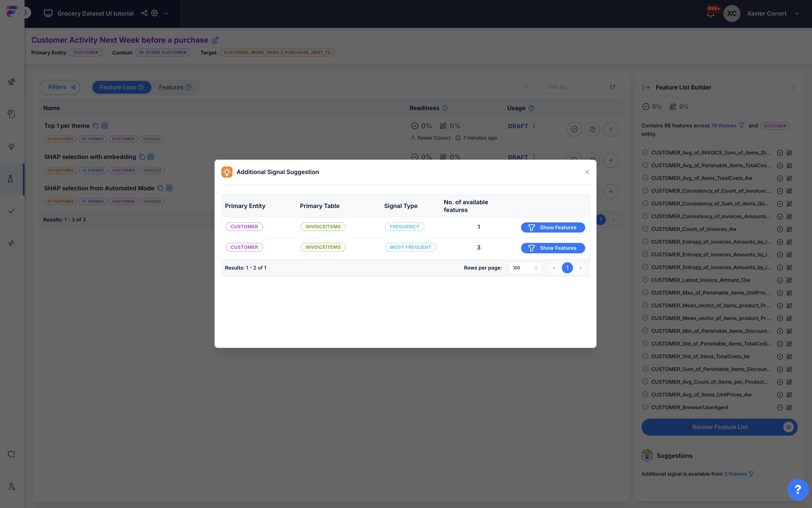
Task: Open the help question mark bubble
Action: (798, 490)
